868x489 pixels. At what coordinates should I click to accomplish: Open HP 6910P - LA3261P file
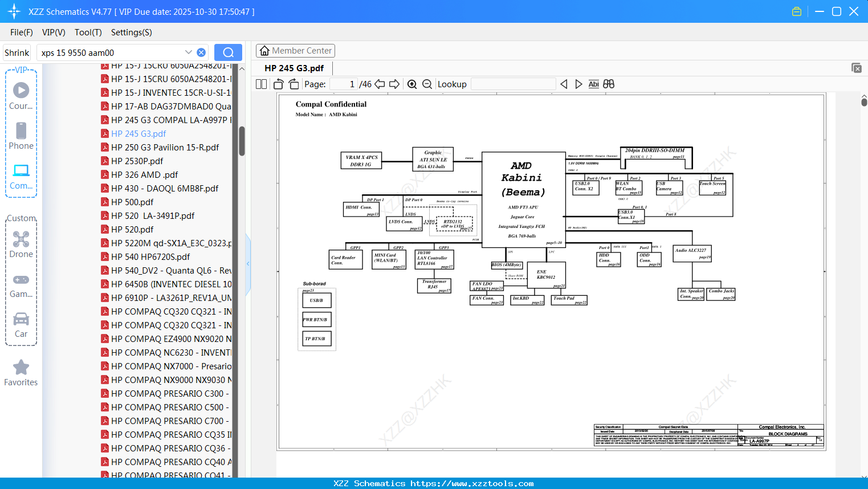[x=166, y=298]
